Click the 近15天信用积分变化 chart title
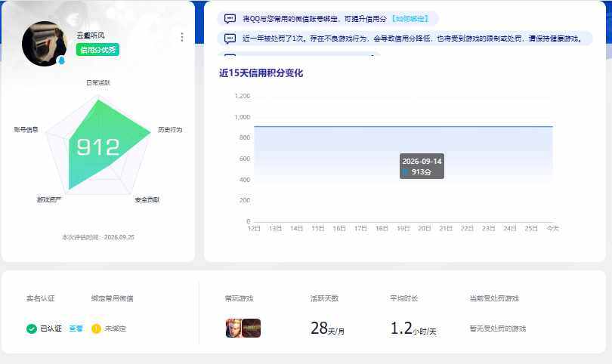 pyautogui.click(x=261, y=73)
